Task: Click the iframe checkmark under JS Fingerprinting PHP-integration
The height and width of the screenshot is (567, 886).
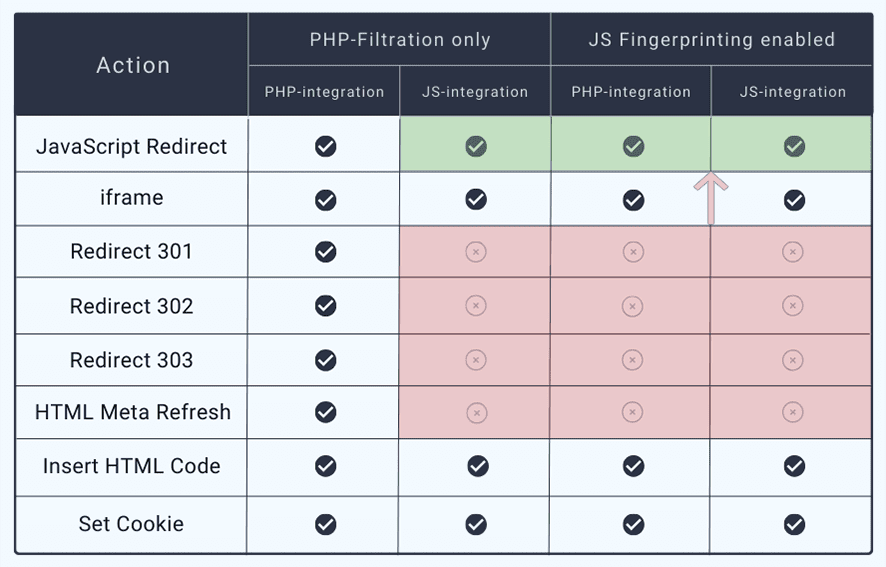Action: click(x=633, y=200)
